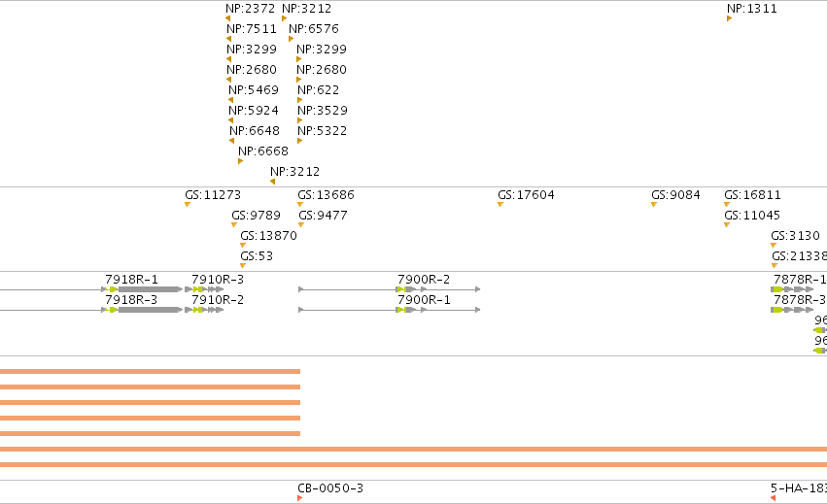Select the NP:3529 arrow marker
The height and width of the screenshot is (504, 827).
pyautogui.click(x=299, y=120)
